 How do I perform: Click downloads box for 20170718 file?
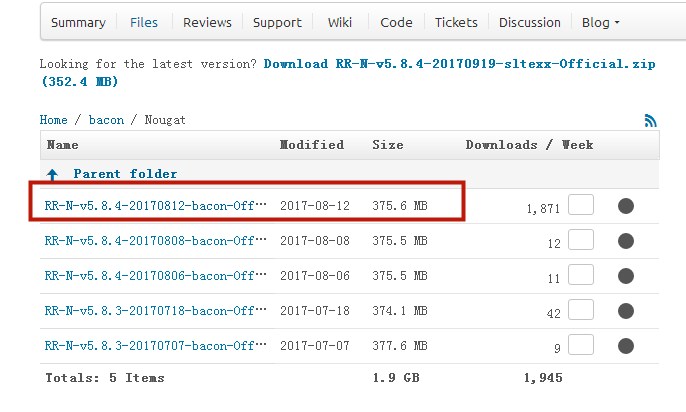[581, 310]
